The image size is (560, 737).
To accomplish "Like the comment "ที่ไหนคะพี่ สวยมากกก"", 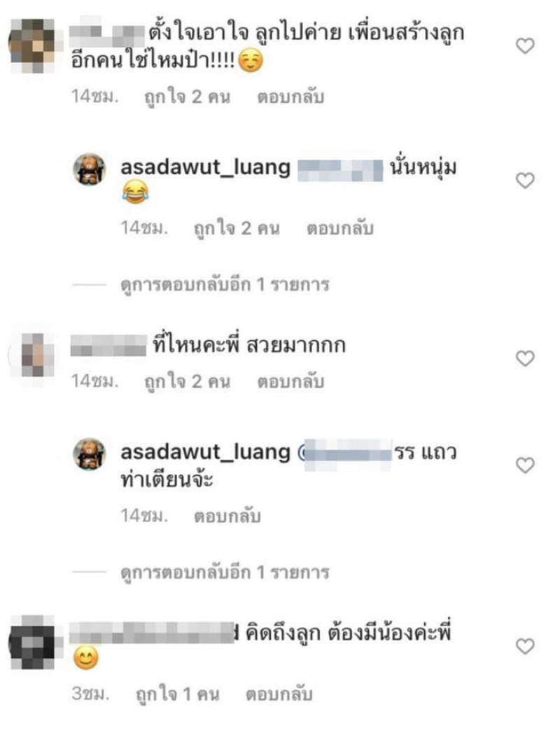I will pos(525,358).
